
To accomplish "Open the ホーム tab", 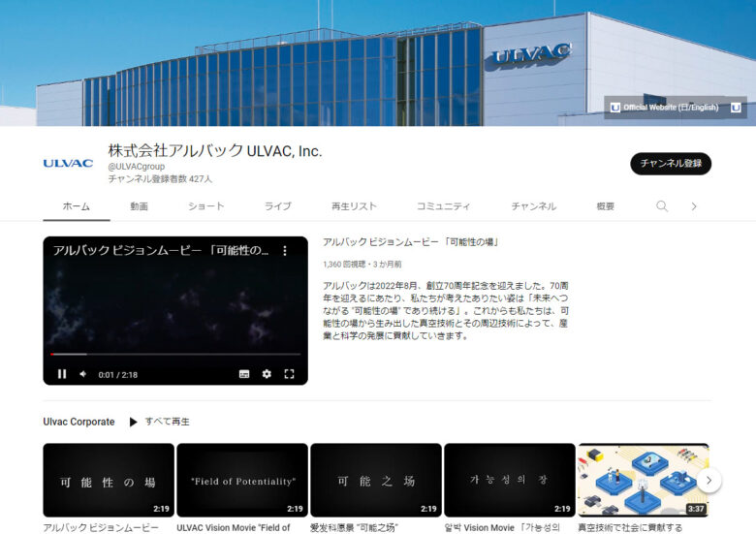I will tap(77, 206).
